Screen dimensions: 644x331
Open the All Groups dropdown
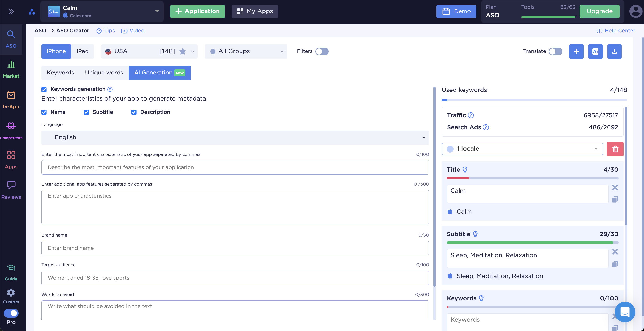pos(246,51)
